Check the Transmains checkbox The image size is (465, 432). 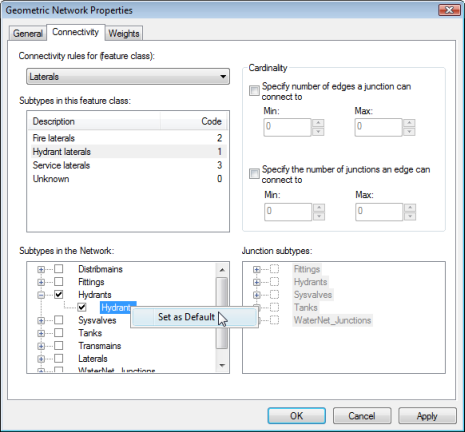pos(59,346)
